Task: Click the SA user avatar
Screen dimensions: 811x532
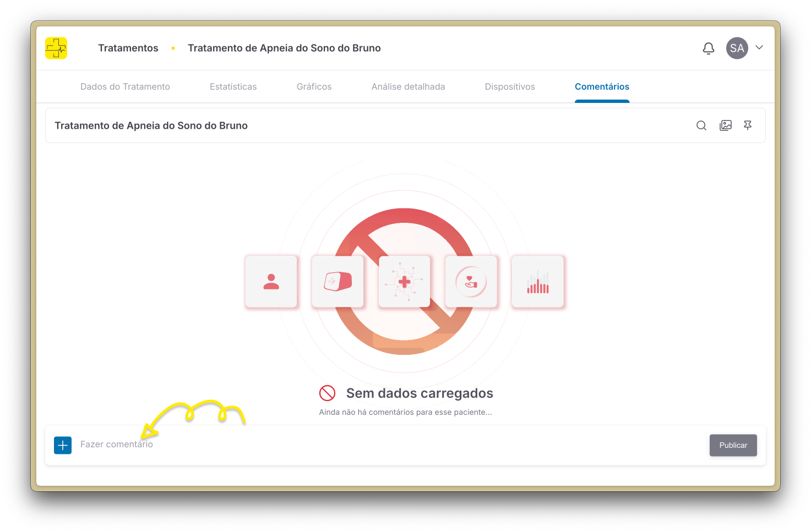Action: click(737, 48)
